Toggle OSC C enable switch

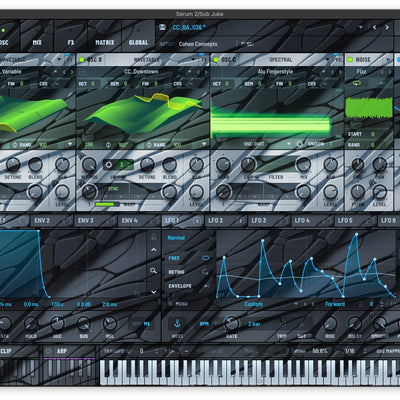(216, 60)
